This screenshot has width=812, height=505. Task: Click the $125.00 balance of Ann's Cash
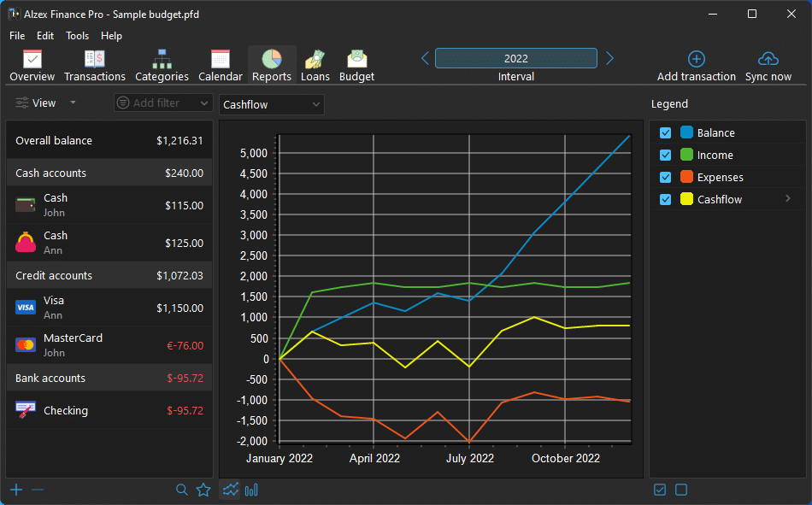pos(184,243)
